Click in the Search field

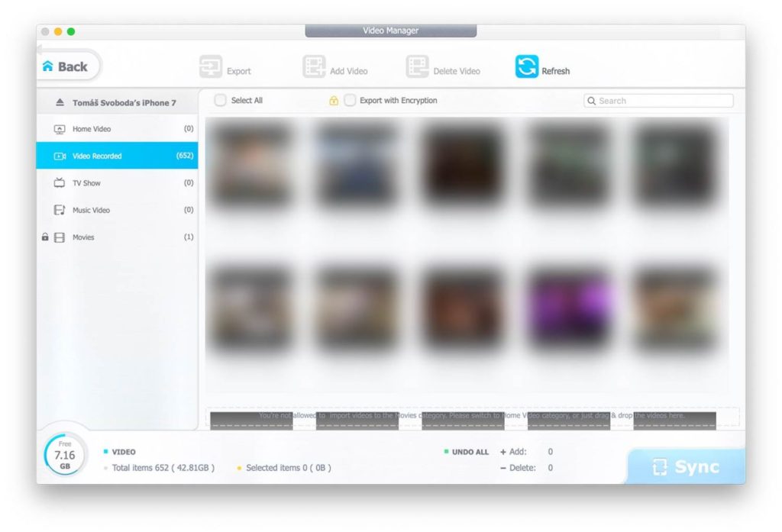pyautogui.click(x=662, y=101)
